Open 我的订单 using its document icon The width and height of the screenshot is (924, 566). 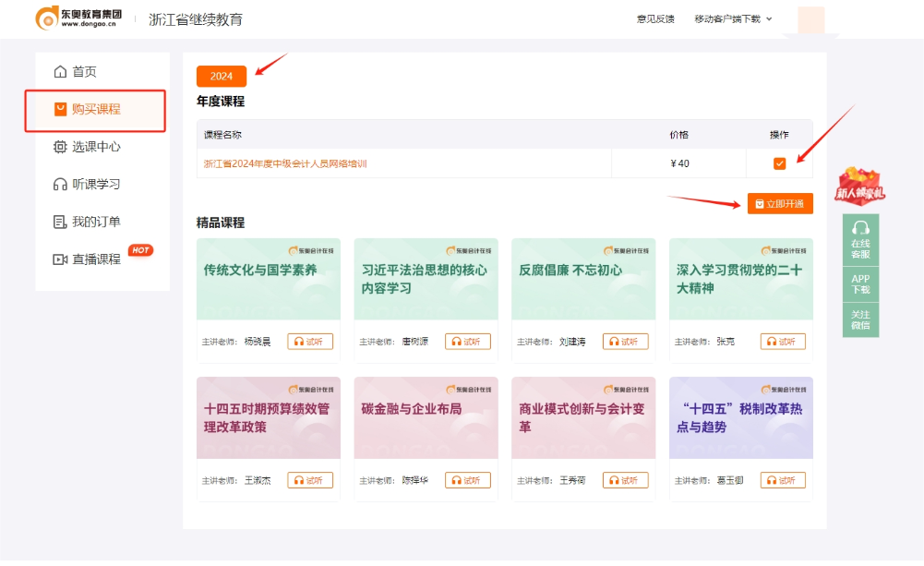58,221
